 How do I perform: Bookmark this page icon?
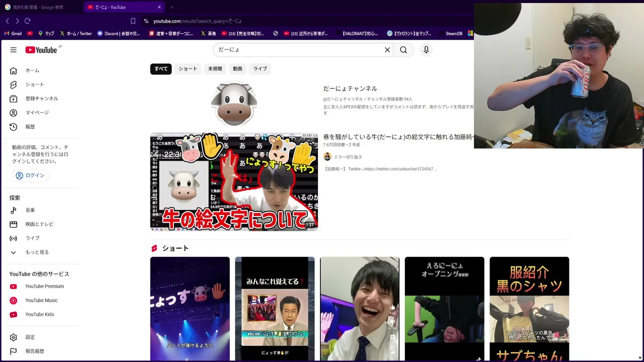click(133, 21)
